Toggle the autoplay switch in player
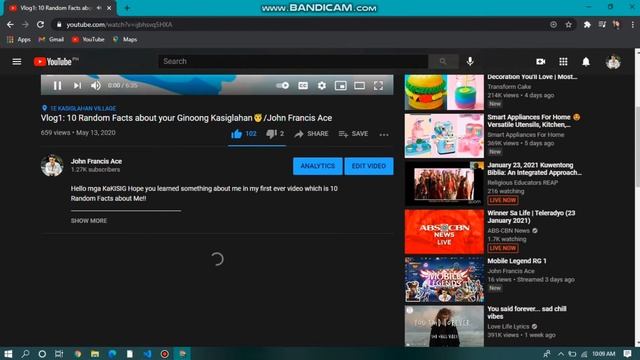The height and width of the screenshot is (360, 640). coord(282,85)
